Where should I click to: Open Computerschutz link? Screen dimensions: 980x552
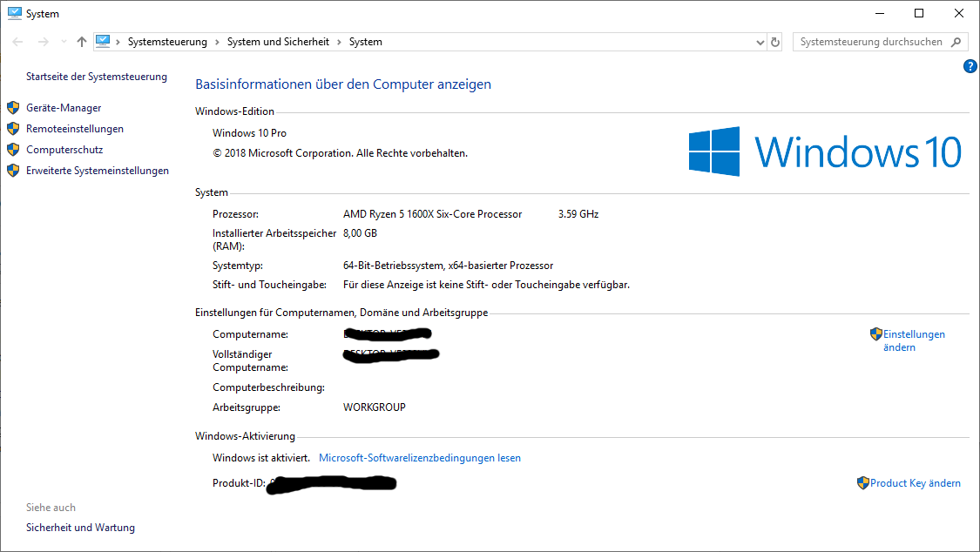[64, 150]
